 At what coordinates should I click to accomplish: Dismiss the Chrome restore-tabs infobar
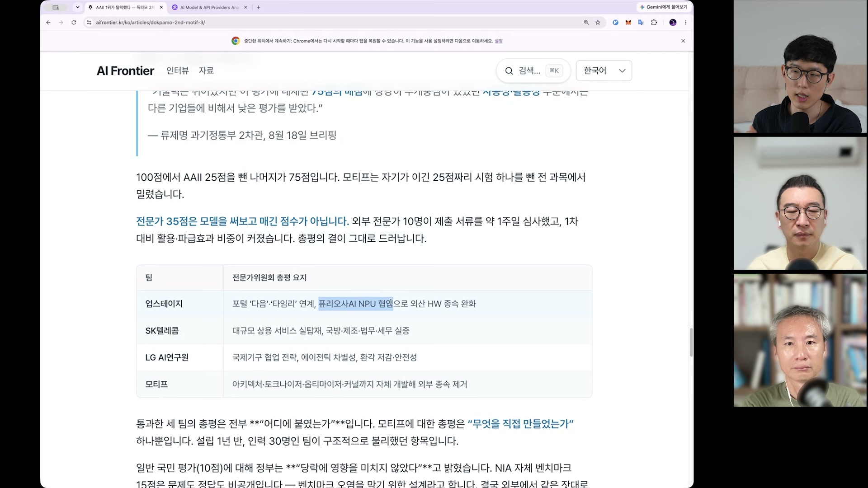[683, 41]
